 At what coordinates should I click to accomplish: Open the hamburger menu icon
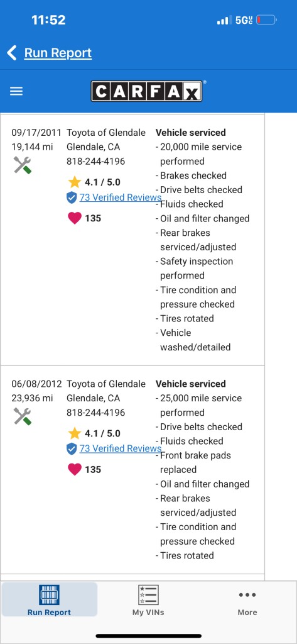pos(16,91)
